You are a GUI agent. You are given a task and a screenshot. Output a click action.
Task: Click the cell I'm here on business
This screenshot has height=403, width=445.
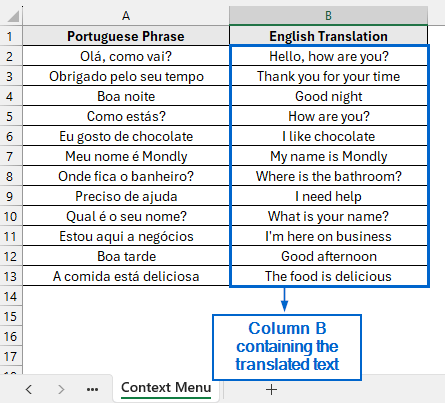329,236
